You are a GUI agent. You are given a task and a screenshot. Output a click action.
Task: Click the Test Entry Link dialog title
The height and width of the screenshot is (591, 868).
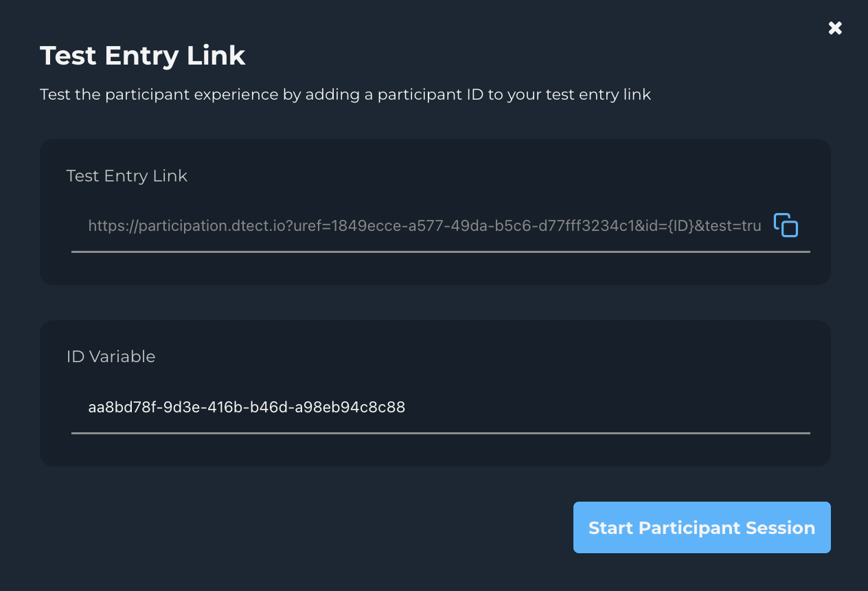click(x=142, y=55)
